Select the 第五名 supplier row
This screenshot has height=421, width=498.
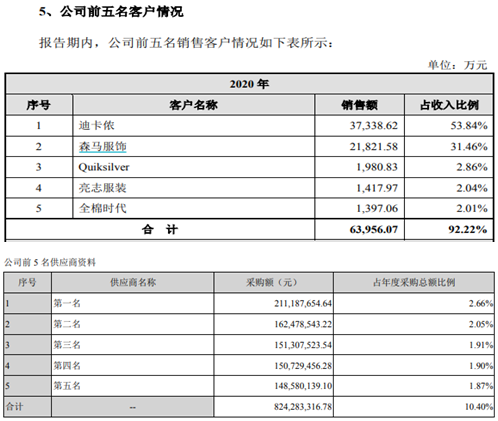click(x=249, y=386)
